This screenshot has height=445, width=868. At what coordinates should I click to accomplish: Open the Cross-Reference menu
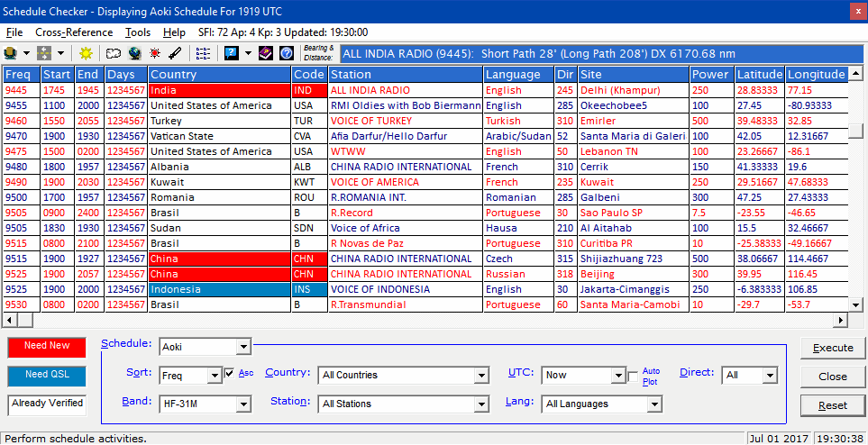(74, 32)
